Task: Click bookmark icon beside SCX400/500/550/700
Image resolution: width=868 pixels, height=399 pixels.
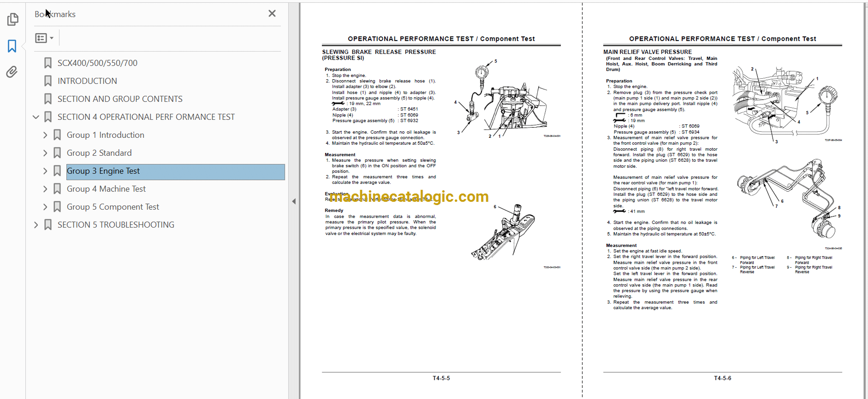Action: click(x=48, y=63)
